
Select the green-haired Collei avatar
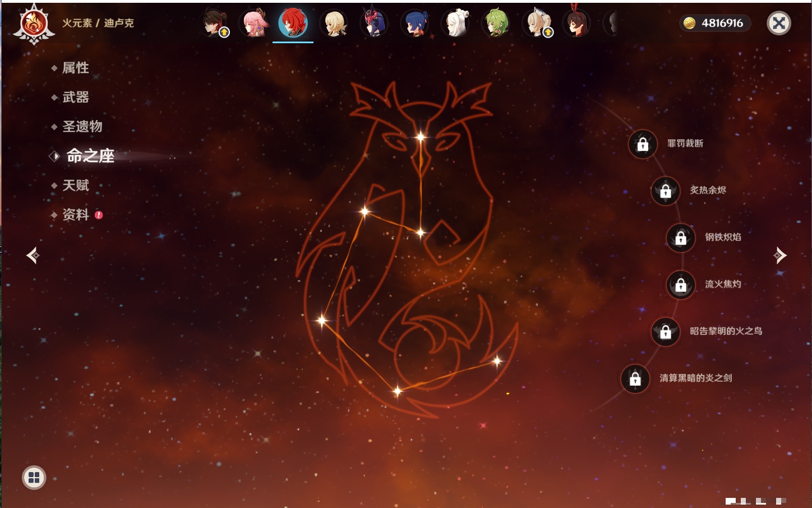click(x=496, y=24)
